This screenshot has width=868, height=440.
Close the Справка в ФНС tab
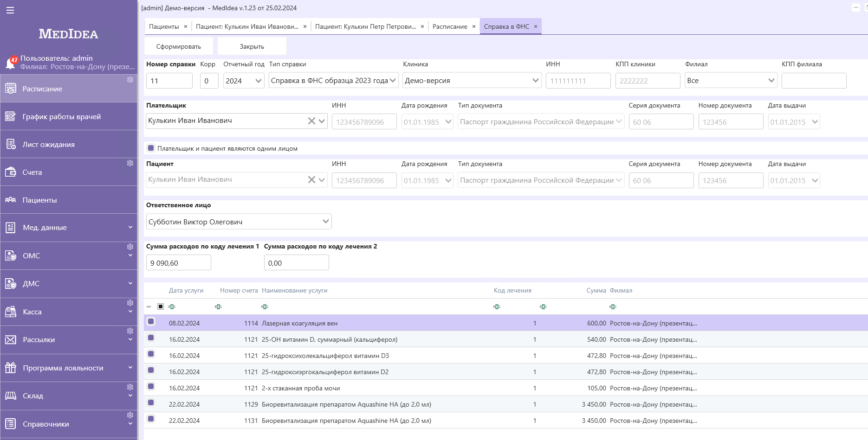[536, 26]
